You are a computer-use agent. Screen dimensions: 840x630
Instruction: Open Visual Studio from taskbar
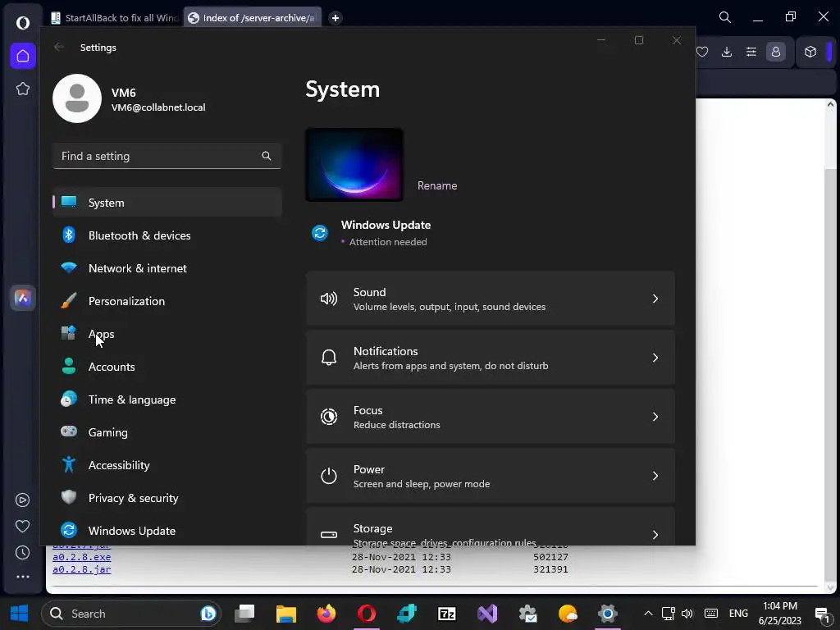(x=487, y=614)
